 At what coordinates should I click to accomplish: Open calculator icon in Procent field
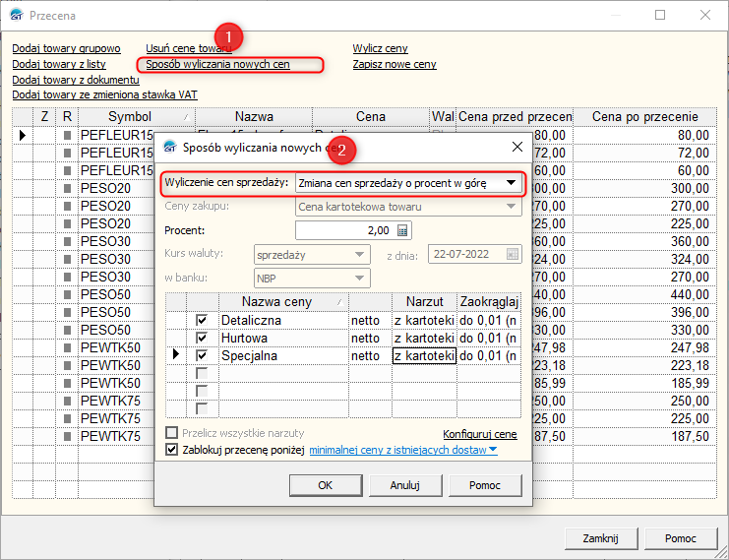click(x=402, y=230)
